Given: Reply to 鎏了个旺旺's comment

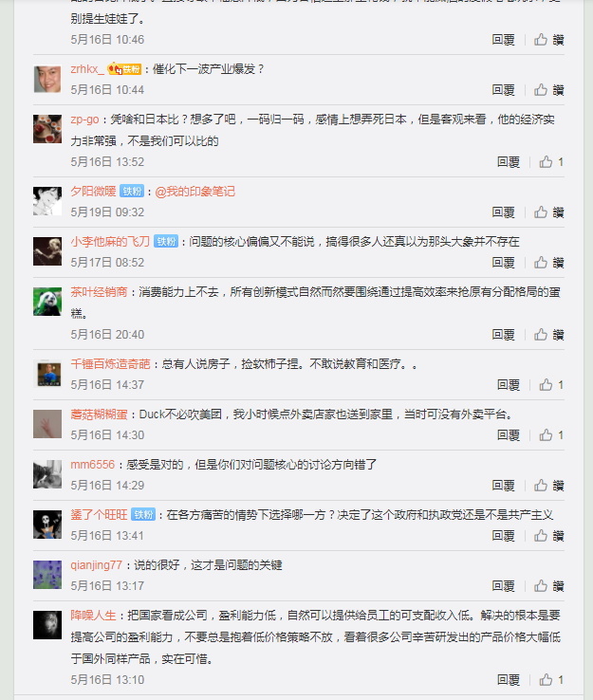Looking at the screenshot, I should (503, 535).
